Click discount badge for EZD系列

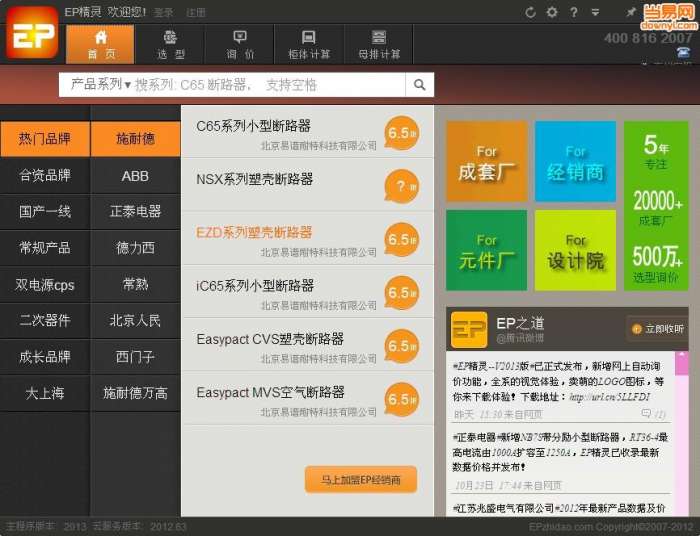(402, 240)
